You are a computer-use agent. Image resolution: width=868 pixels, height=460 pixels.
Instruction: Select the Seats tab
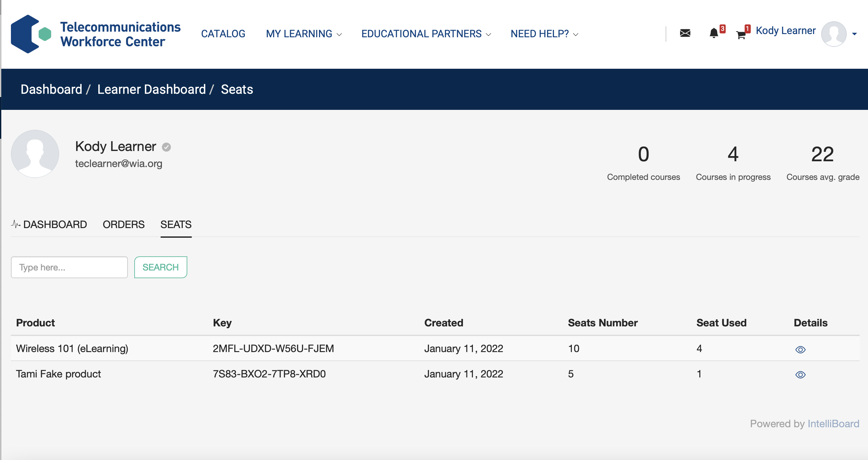pos(175,225)
